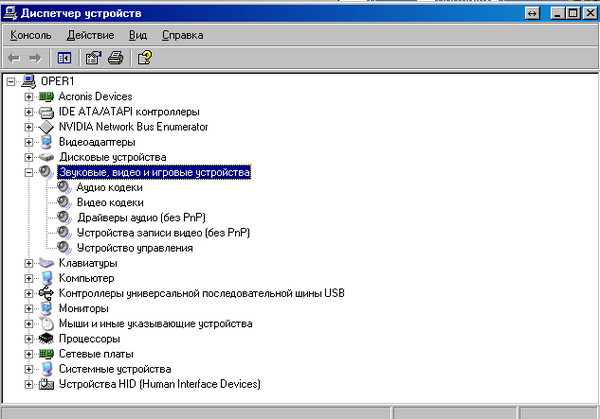Image resolution: width=600 pixels, height=419 pixels.
Task: Select the Устройство управления entry
Action: 135,248
